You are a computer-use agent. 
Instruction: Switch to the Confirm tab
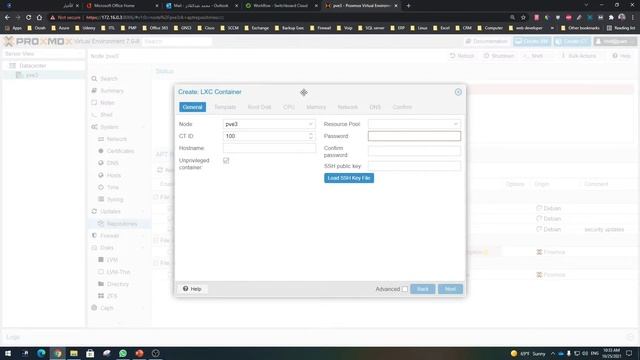(x=402, y=107)
